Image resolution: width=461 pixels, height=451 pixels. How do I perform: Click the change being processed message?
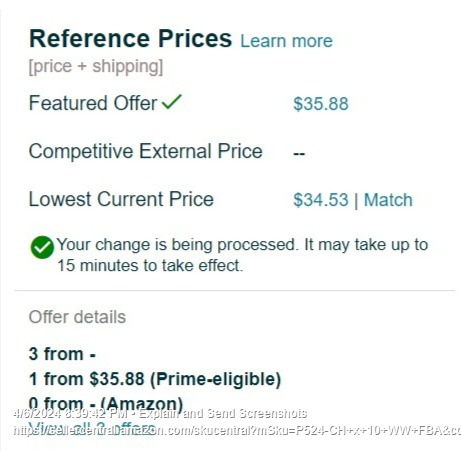[x=243, y=255]
